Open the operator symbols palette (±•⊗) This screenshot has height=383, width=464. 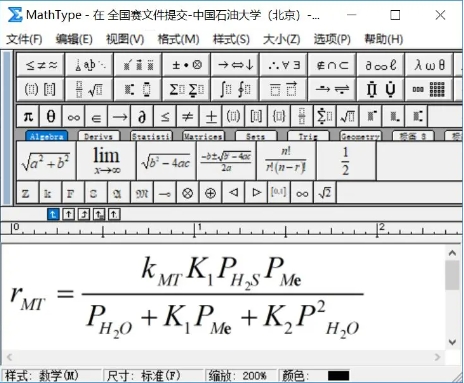coord(187,65)
